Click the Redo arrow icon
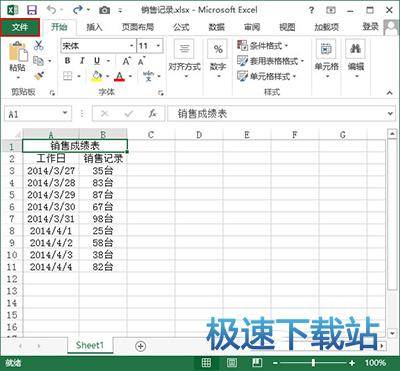 coord(78,10)
